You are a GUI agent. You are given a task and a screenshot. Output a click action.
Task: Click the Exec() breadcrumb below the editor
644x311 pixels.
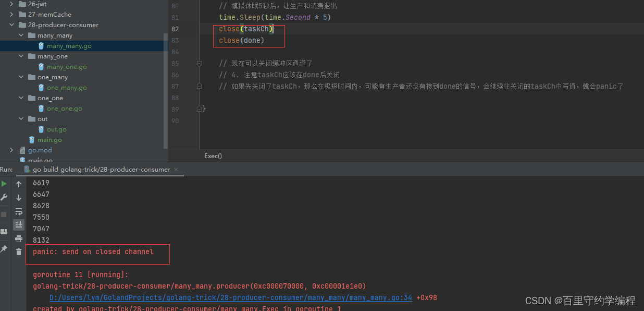pos(213,156)
